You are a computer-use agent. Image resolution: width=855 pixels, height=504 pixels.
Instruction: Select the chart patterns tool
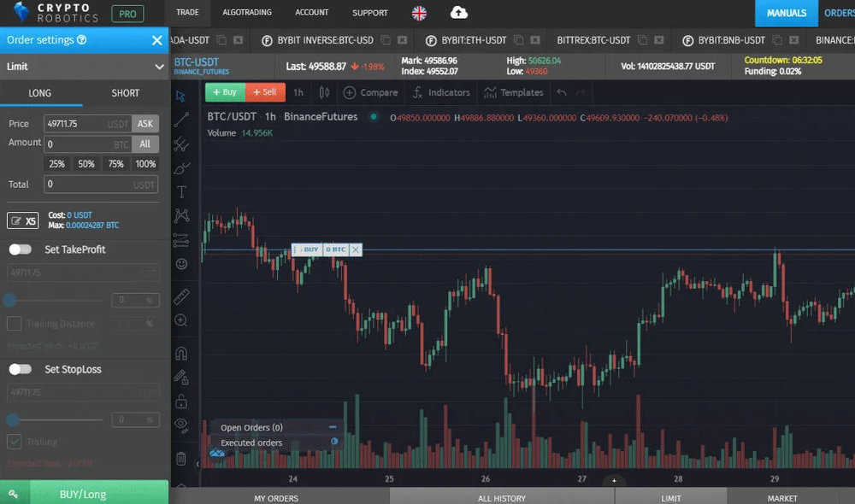point(181,216)
